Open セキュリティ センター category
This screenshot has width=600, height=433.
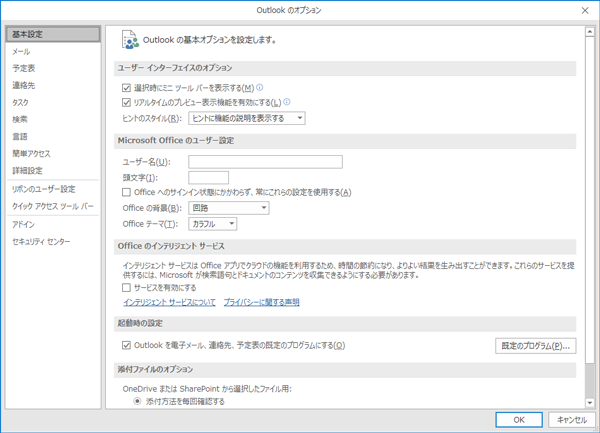pos(53,242)
